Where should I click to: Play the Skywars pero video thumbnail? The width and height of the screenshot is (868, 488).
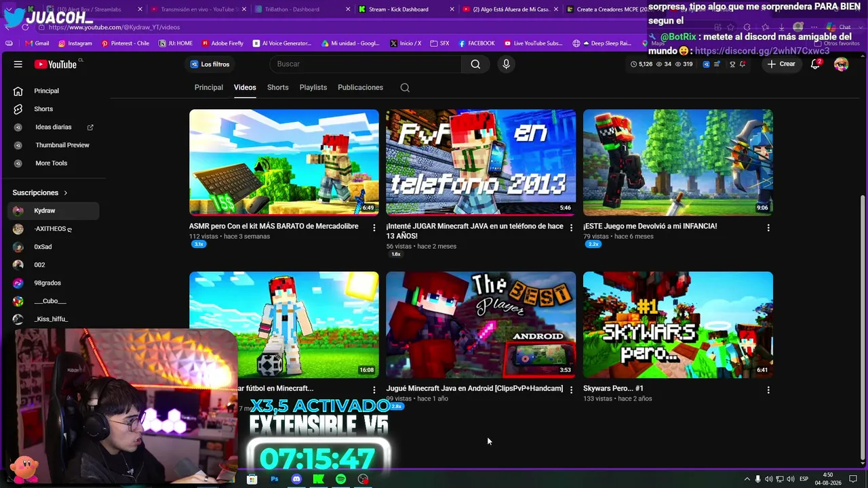[678, 325]
